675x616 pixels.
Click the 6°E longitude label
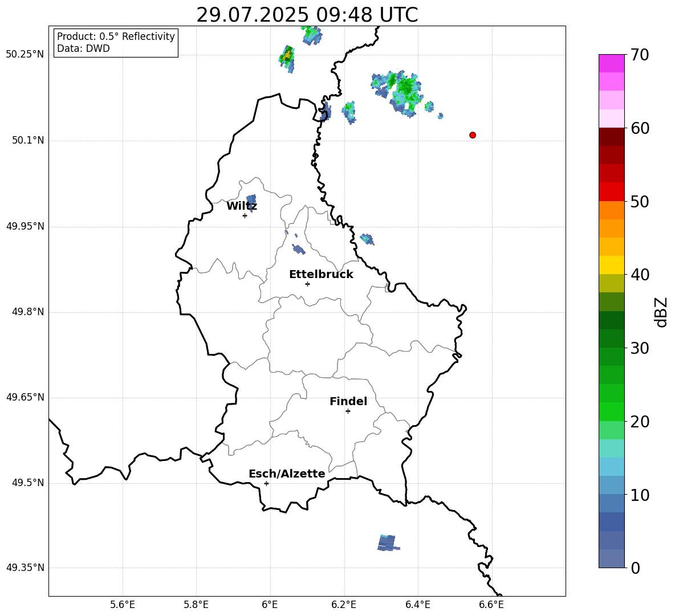click(x=270, y=605)
